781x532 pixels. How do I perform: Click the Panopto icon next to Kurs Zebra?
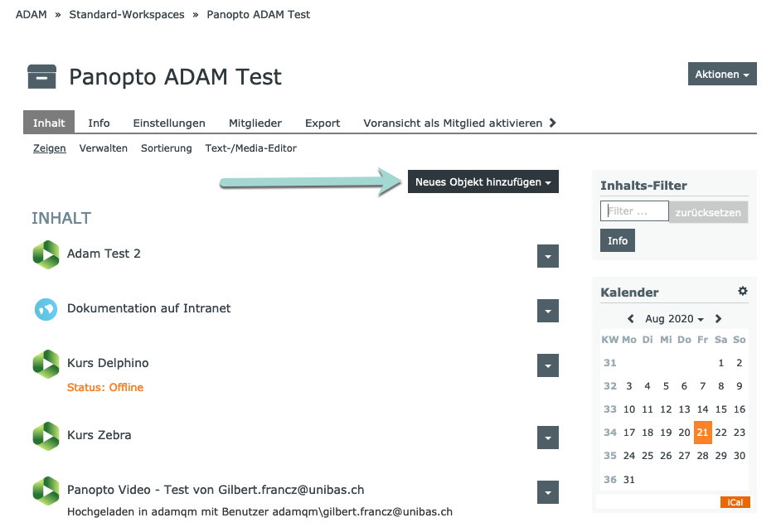[46, 436]
